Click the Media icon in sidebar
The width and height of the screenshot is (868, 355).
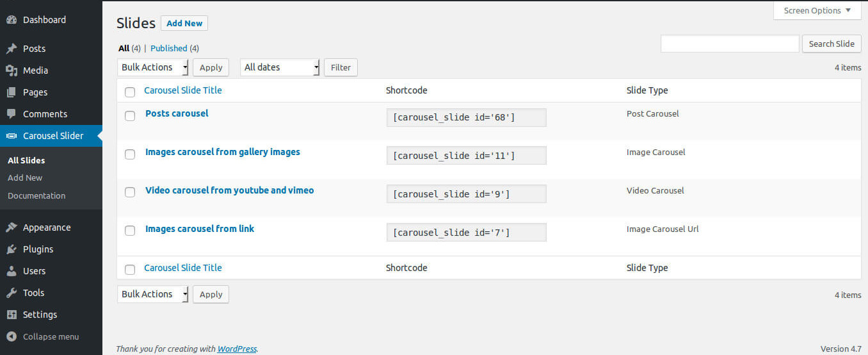12,70
